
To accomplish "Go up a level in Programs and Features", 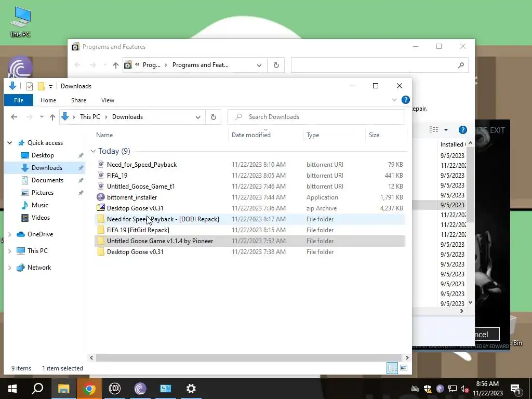I will [x=116, y=65].
